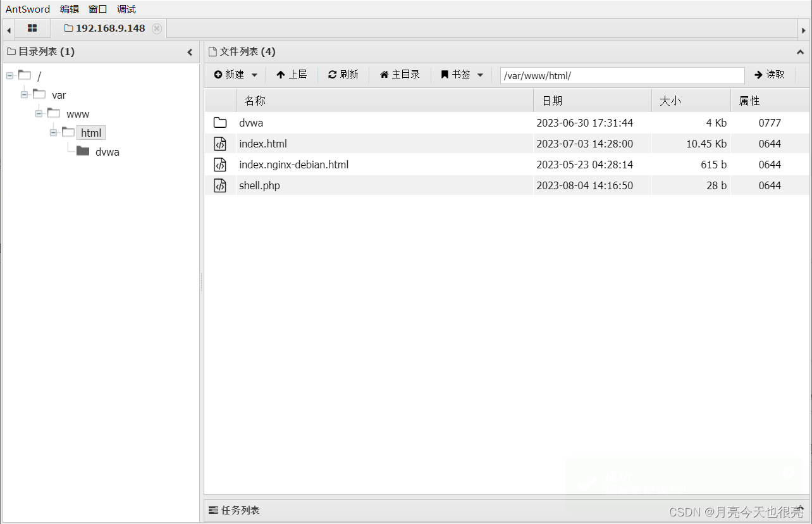Open the 调试 menu
The height and width of the screenshot is (524, 812).
pyautogui.click(x=126, y=9)
